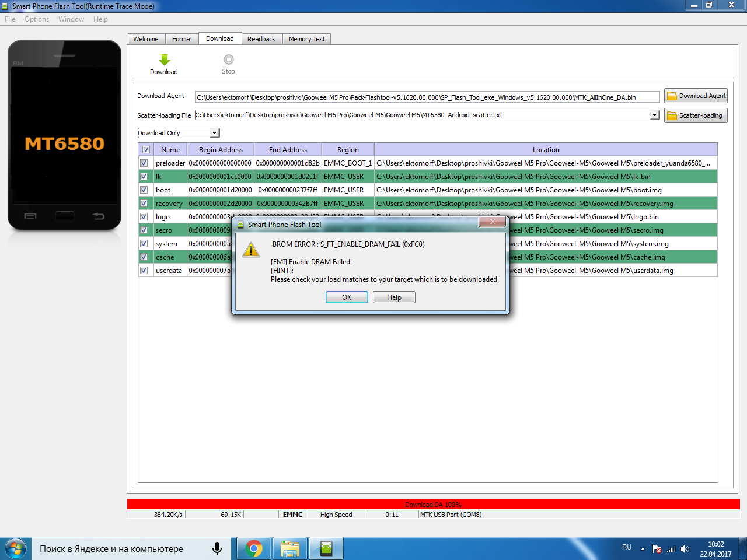
Task: Uncheck the preloader partition checkbox
Action: coord(144,163)
